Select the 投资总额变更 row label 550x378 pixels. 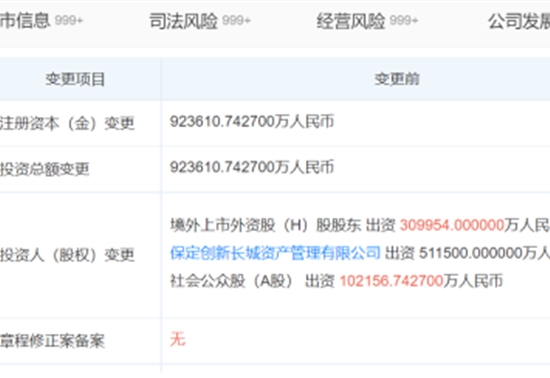point(45,169)
